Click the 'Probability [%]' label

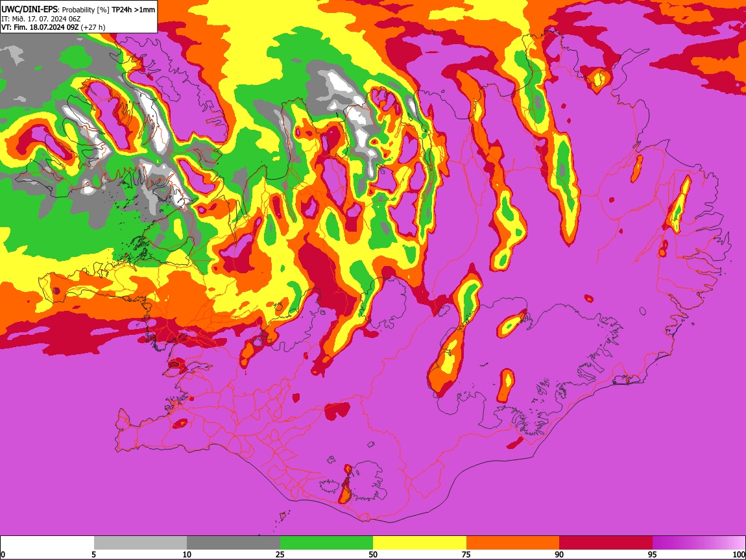click(86, 10)
